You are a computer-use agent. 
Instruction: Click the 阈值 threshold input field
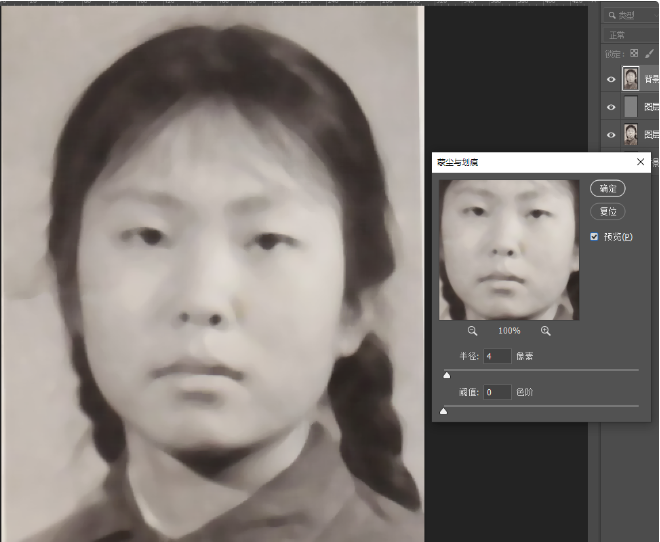(x=497, y=392)
